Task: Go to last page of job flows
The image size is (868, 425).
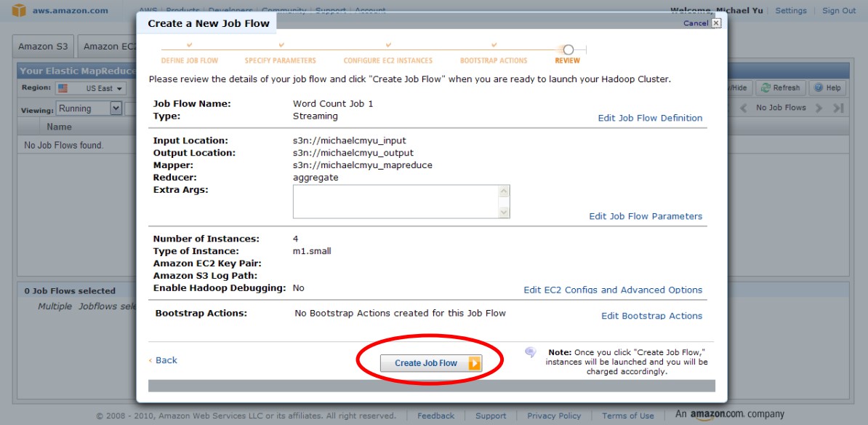Action: [838, 108]
